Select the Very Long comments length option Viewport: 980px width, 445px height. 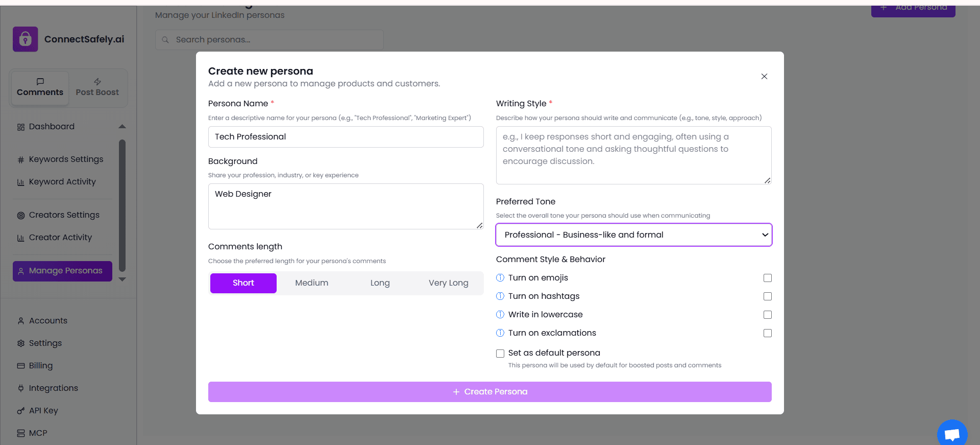point(448,283)
